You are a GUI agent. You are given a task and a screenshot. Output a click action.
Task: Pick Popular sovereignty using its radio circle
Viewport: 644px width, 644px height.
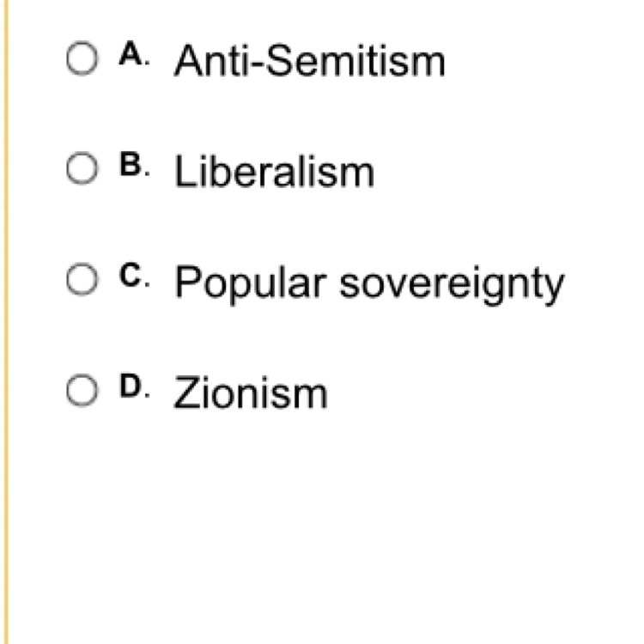(x=82, y=279)
